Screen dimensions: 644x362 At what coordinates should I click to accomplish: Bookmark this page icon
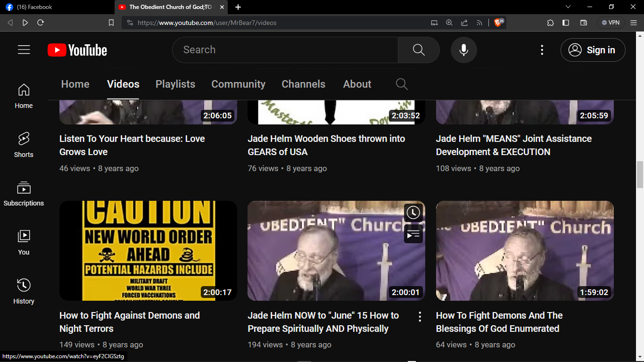tap(111, 23)
